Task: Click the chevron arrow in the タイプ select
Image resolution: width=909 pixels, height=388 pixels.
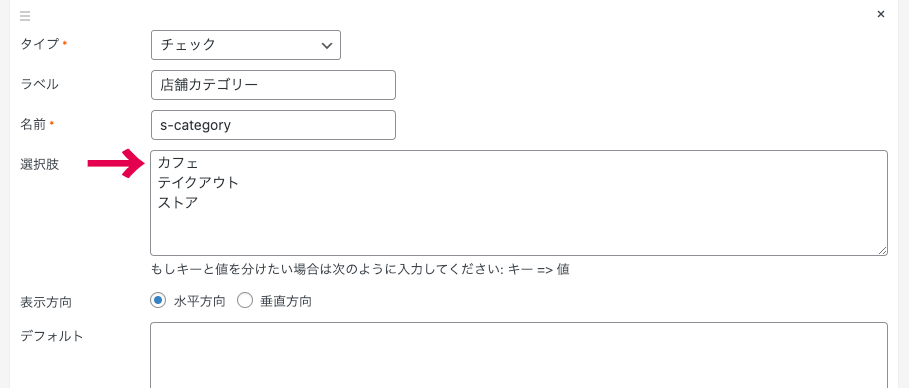Action: [x=326, y=46]
